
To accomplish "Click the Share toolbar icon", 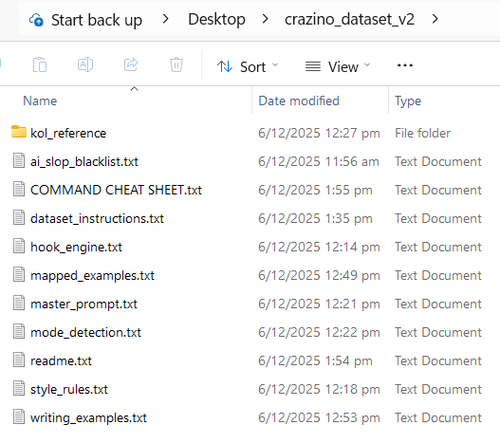I will click(131, 64).
